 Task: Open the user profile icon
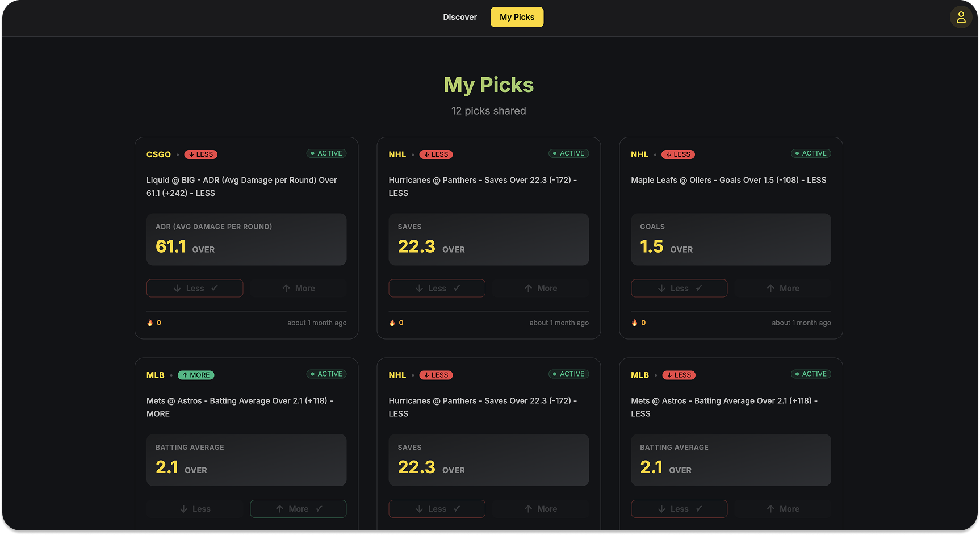[961, 17]
